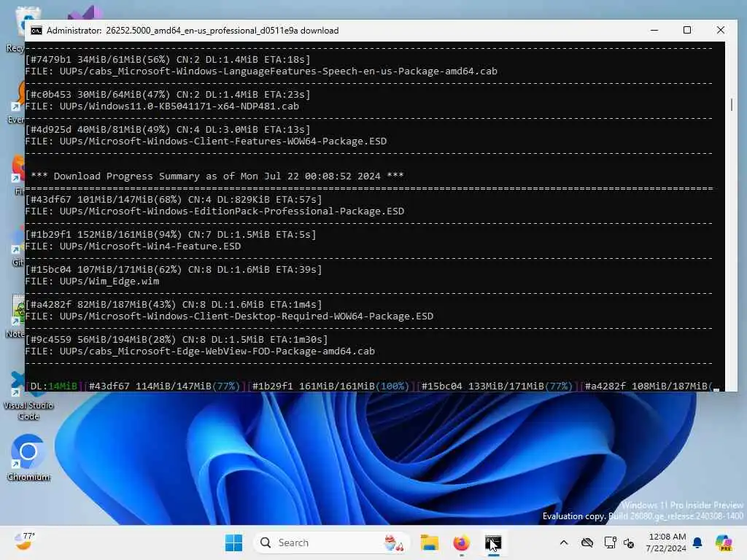Click the status entry #1b29f1 161MiB/161MiB(100%)
Image resolution: width=747 pixels, height=560 pixels.
pyautogui.click(x=330, y=386)
